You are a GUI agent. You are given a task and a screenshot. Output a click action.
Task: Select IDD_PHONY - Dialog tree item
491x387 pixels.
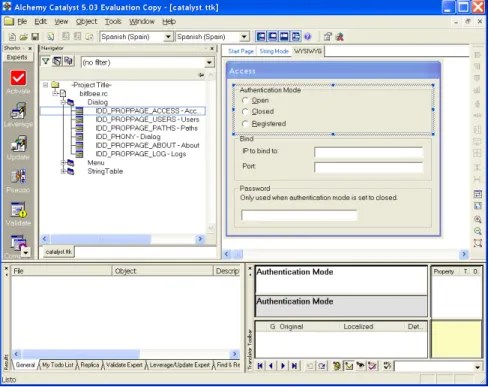pyautogui.click(x=128, y=137)
